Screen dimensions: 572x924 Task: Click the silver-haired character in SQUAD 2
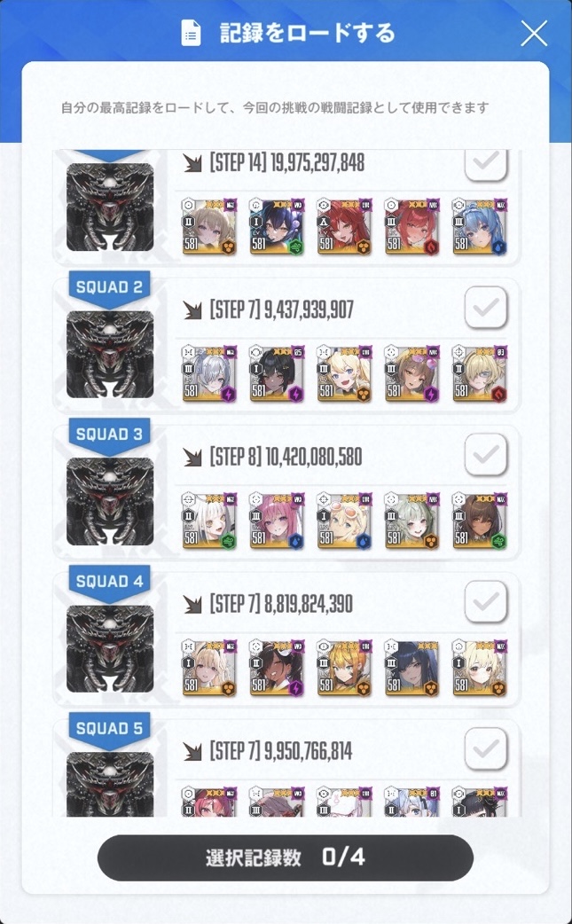point(209,374)
